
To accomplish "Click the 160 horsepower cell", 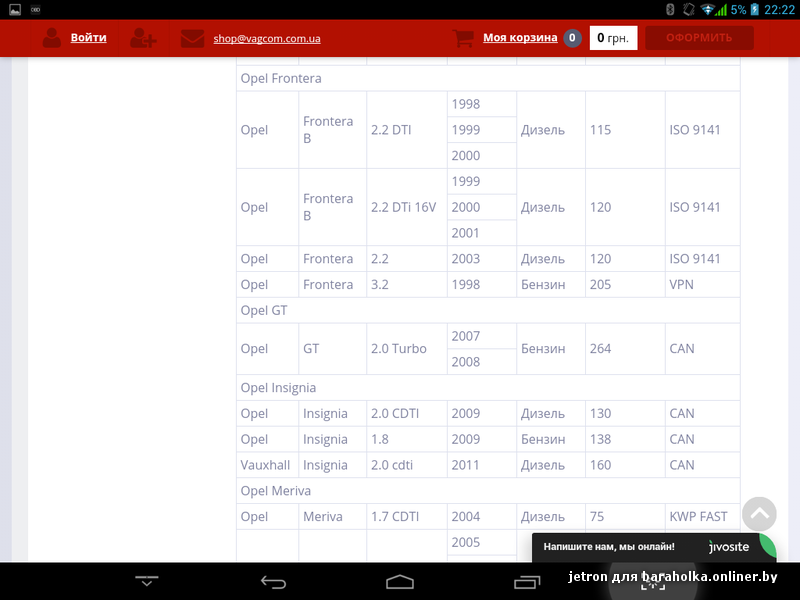I will point(626,465).
